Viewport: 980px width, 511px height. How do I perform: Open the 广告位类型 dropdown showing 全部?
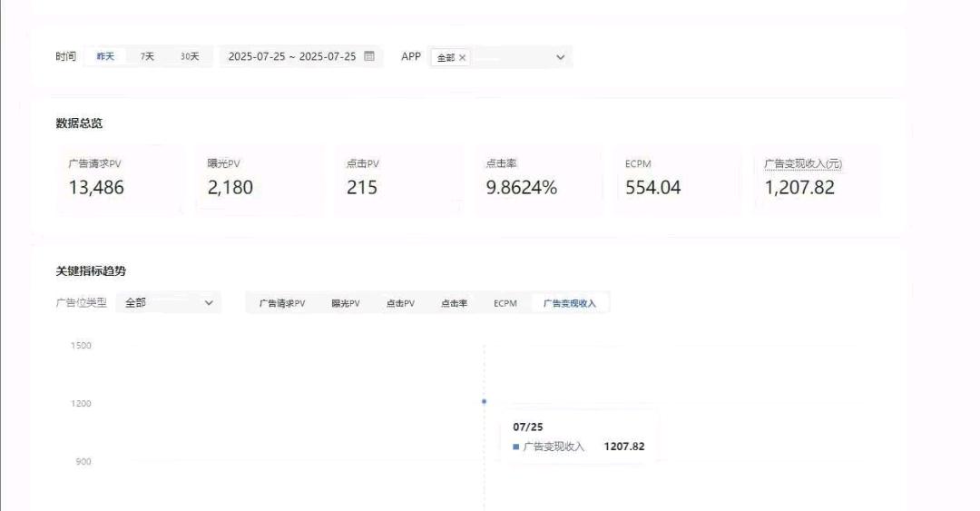[169, 303]
